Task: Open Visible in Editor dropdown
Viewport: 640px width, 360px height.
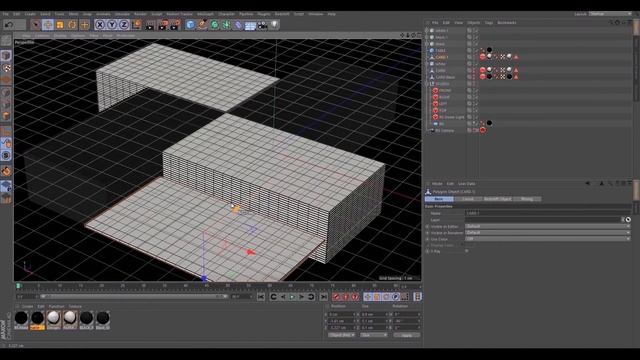Action: (x=548, y=226)
